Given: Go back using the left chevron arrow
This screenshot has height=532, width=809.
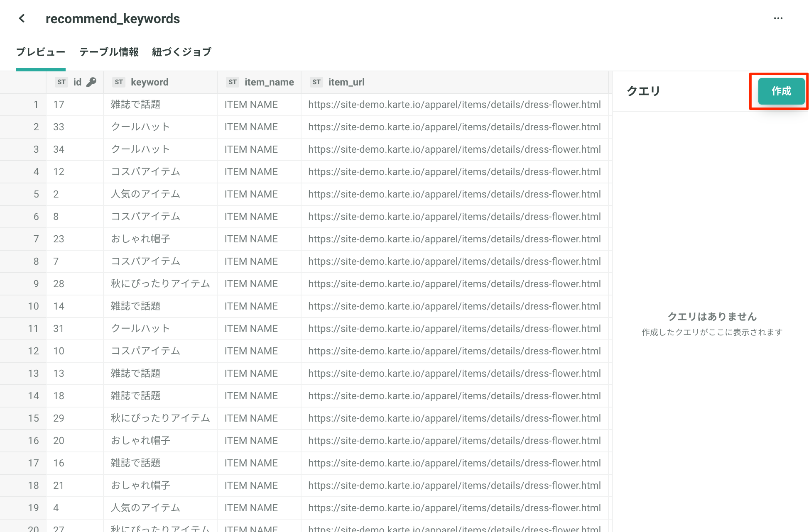Looking at the screenshot, I should coord(22,18).
